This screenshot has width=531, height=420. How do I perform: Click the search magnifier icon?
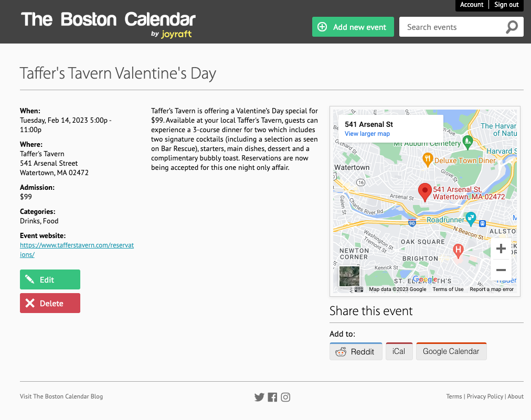click(512, 27)
